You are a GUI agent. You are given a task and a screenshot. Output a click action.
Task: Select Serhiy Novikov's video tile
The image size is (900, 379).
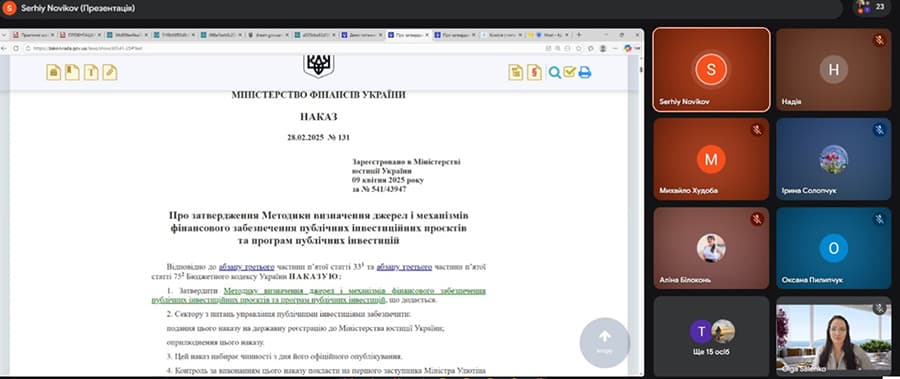[711, 69]
